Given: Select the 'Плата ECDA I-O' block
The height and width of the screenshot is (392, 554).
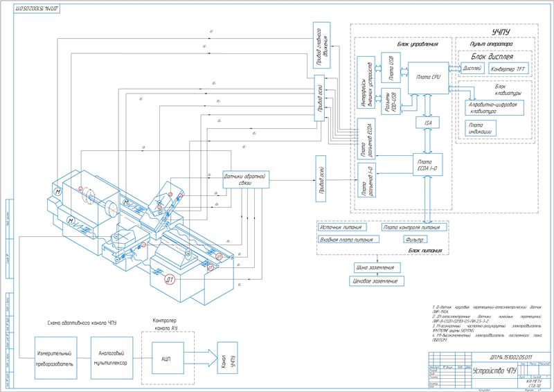Looking at the screenshot, I should [427, 165].
